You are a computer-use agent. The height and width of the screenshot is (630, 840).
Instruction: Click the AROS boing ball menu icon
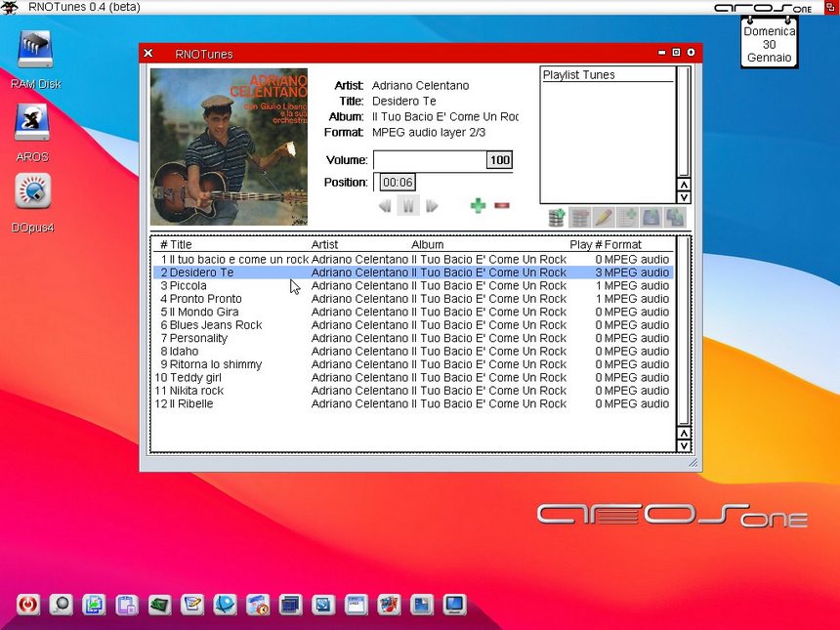(x=10, y=7)
